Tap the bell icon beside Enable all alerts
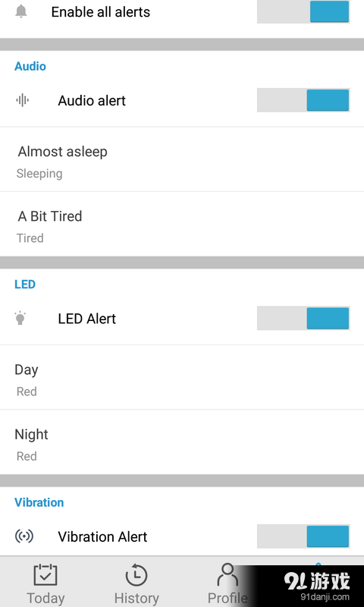364x607 pixels. coord(21,11)
